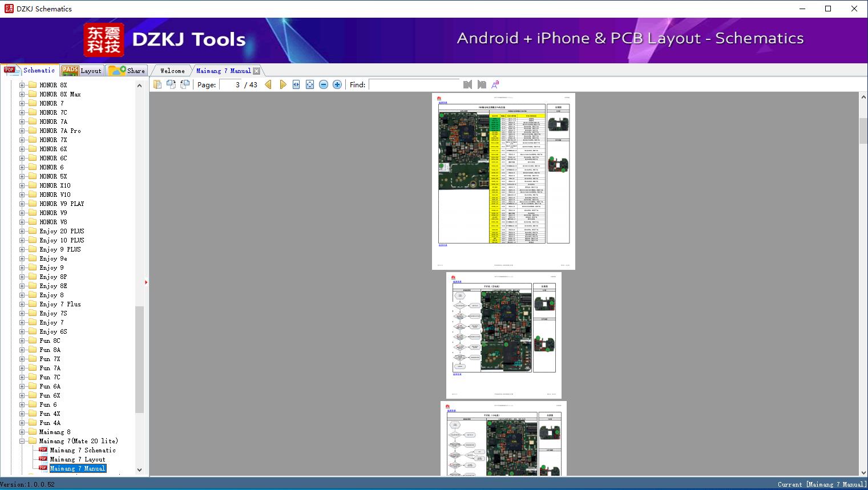Expand the HONOR 8X Max folder
The width and height of the screenshot is (868, 490).
point(22,94)
